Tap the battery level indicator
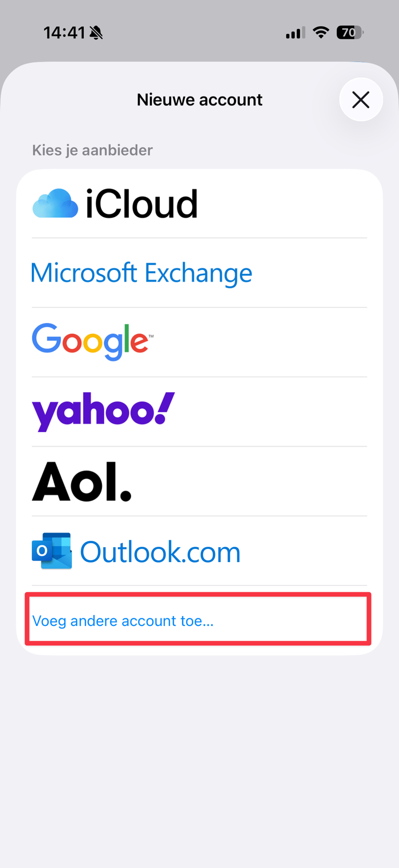This screenshot has height=868, width=399. coord(350,32)
